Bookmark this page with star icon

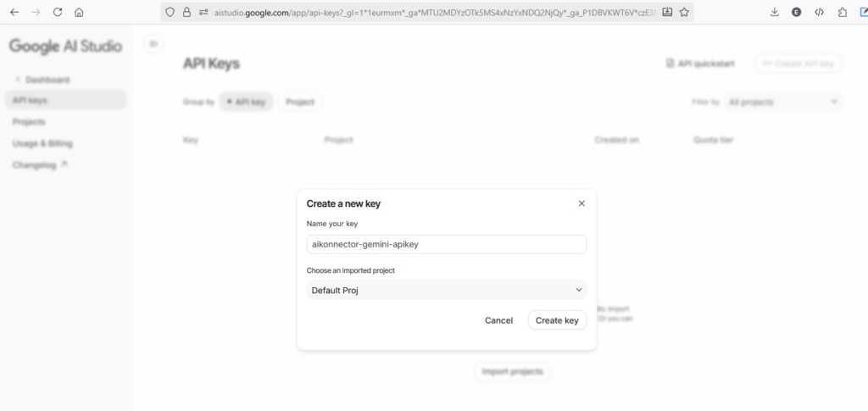point(684,12)
